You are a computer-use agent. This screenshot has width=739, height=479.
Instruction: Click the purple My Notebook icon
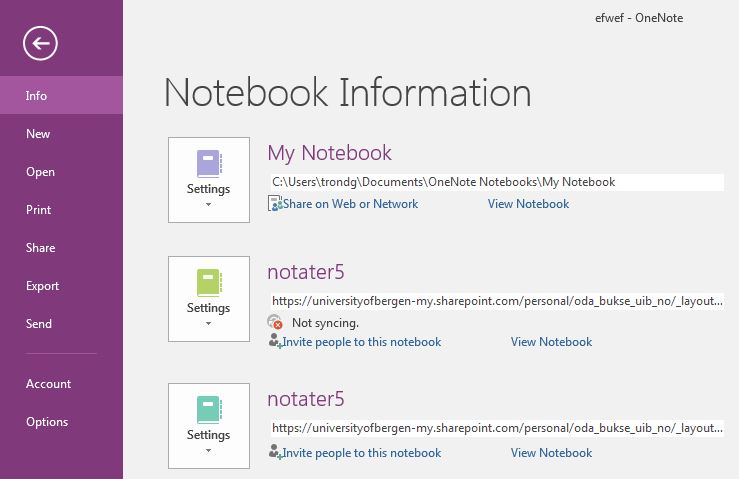coord(208,163)
